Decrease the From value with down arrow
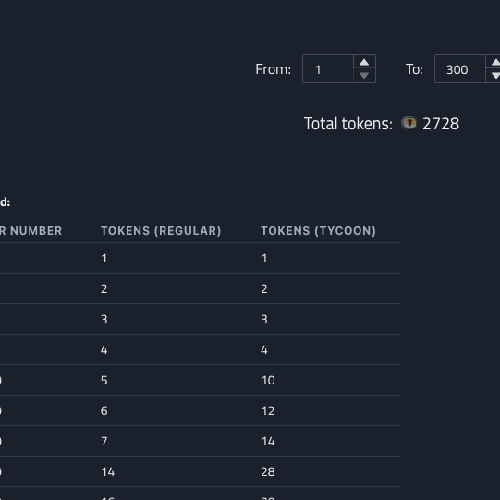This screenshot has height=500, width=500. (364, 76)
